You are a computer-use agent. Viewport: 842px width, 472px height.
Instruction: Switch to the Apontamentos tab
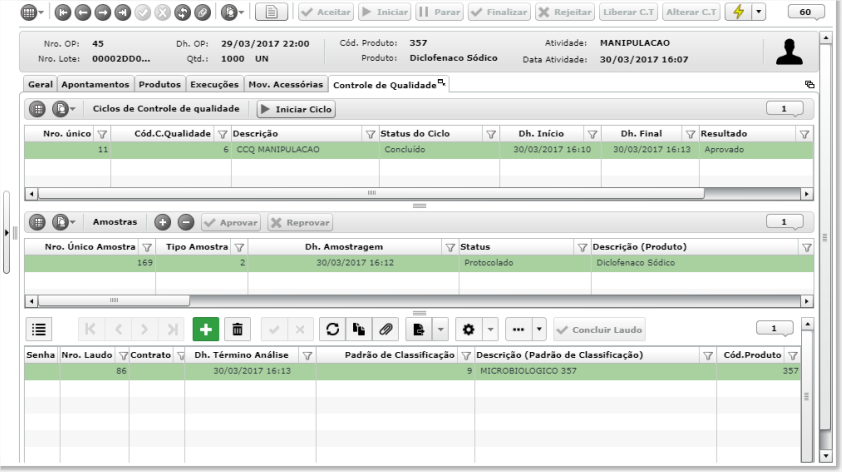95,84
